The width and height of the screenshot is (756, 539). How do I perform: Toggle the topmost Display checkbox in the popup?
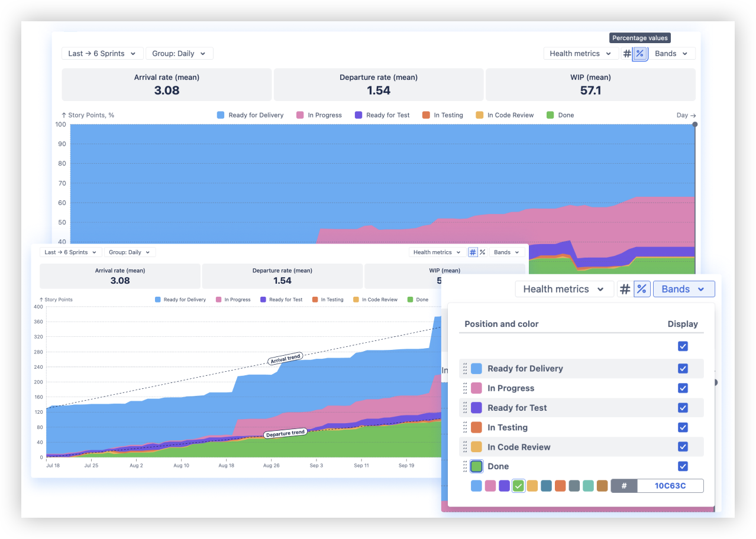[683, 346]
